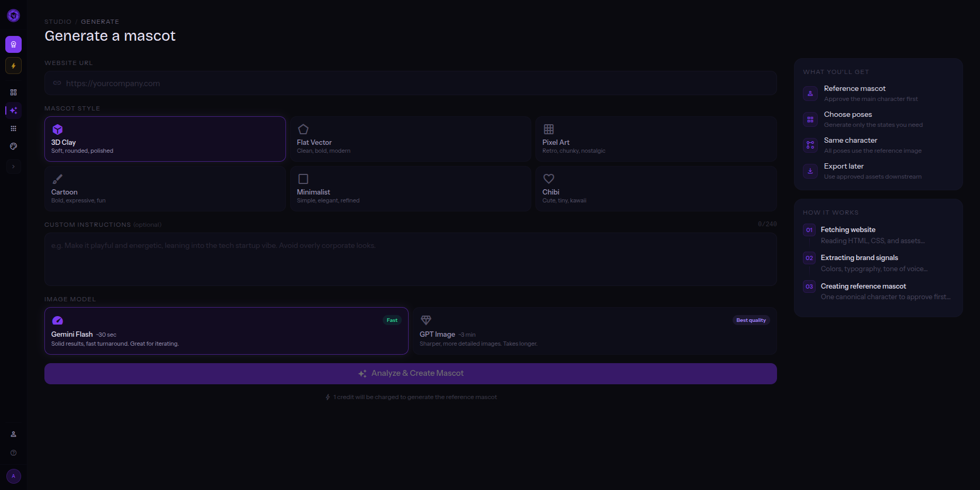Click the Fast badge

pyautogui.click(x=392, y=320)
